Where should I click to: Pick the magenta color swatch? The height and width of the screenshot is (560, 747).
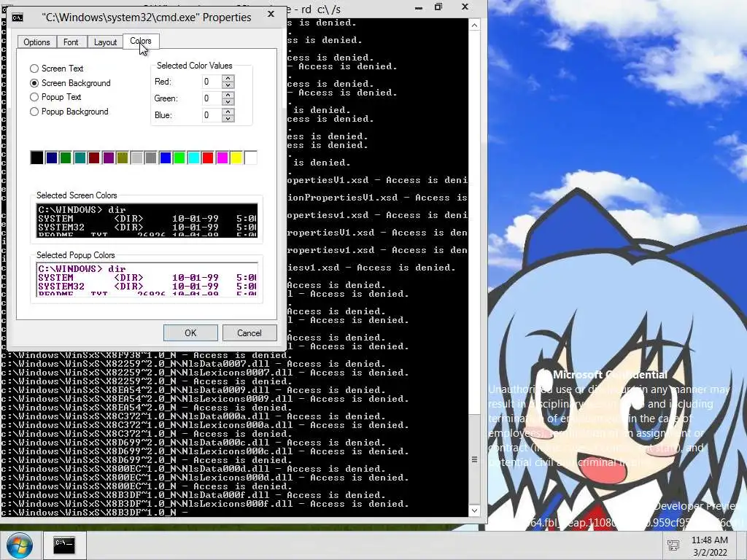pos(222,157)
